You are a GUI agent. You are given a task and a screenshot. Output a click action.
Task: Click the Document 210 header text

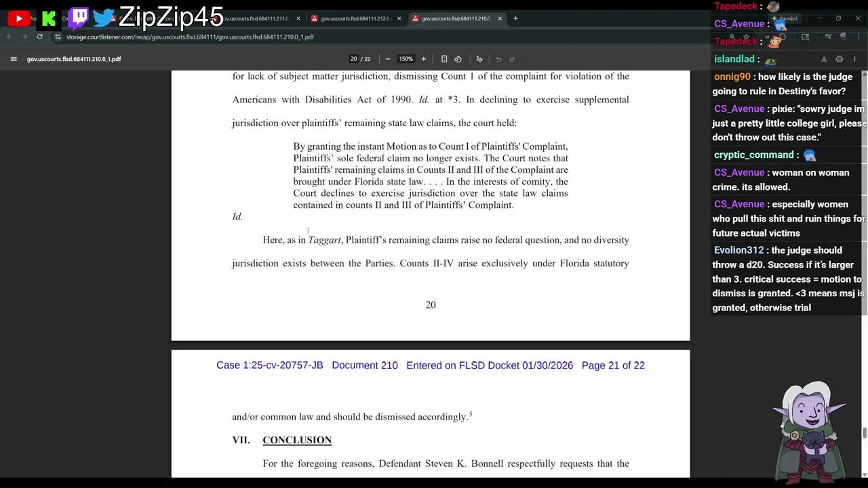pos(365,365)
